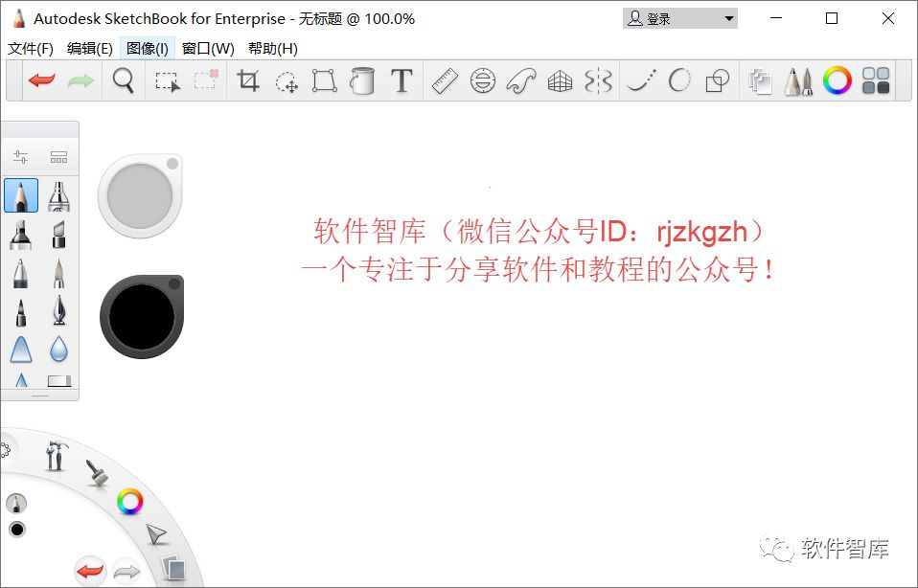Enable the Ruler guide
Viewport: 918px width, 588px height.
[445, 80]
